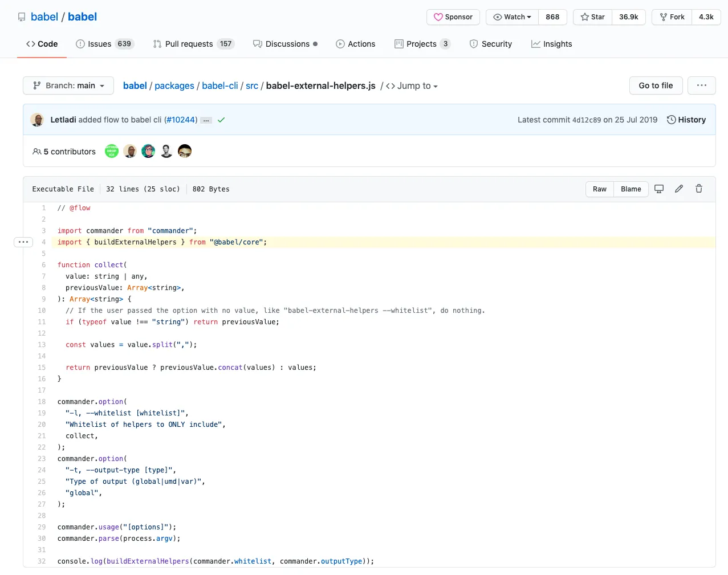Star the babel repository
Image resolution: width=728 pixels, height=575 pixels.
593,17
